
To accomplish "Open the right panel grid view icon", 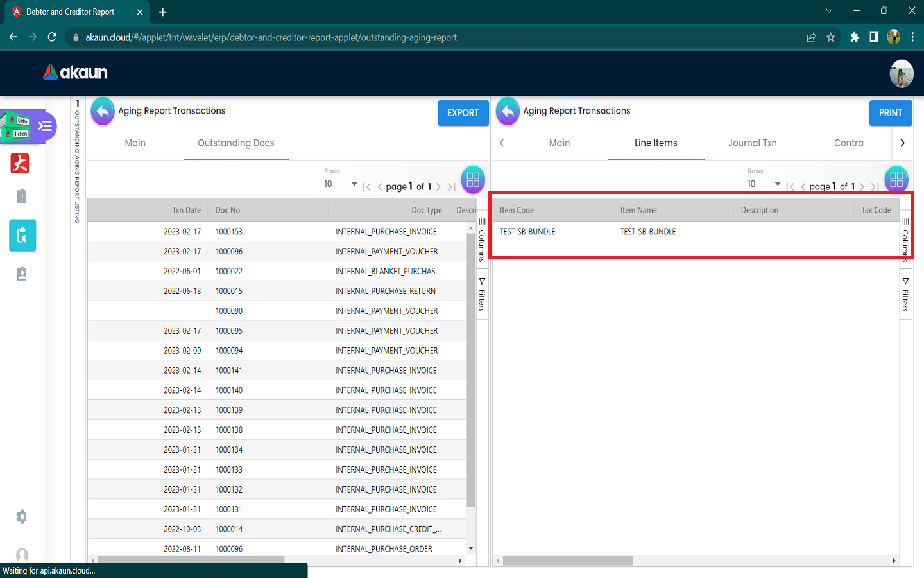I will tap(896, 180).
